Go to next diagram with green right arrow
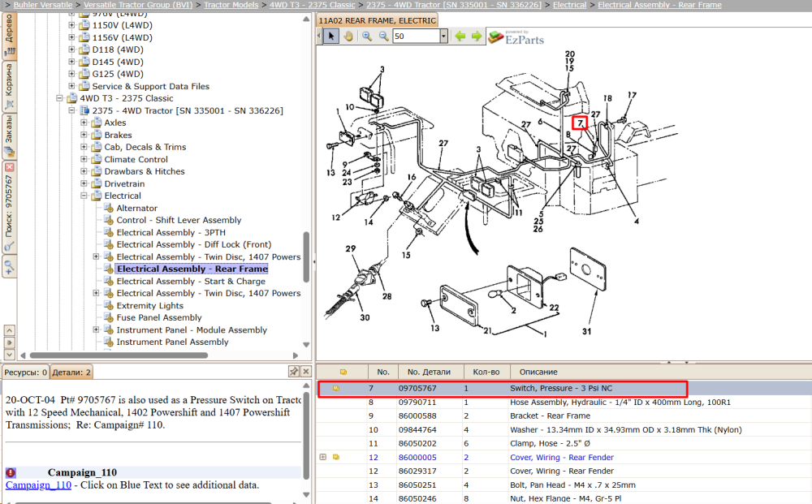 (477, 37)
